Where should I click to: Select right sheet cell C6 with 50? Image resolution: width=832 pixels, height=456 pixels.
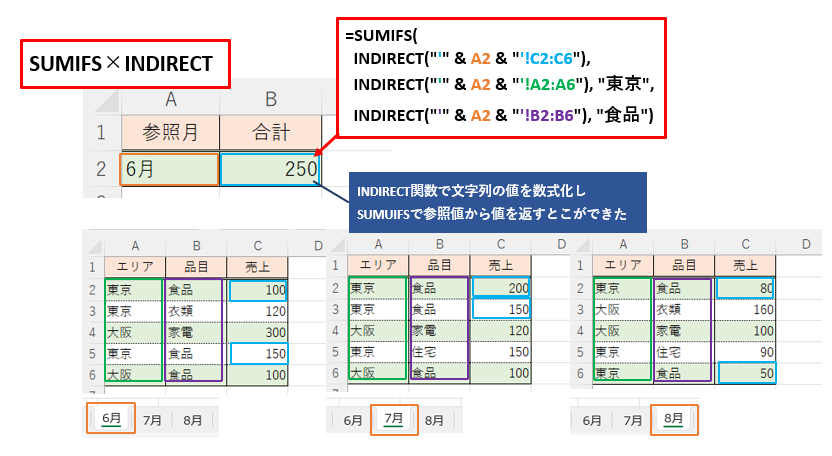click(x=747, y=373)
